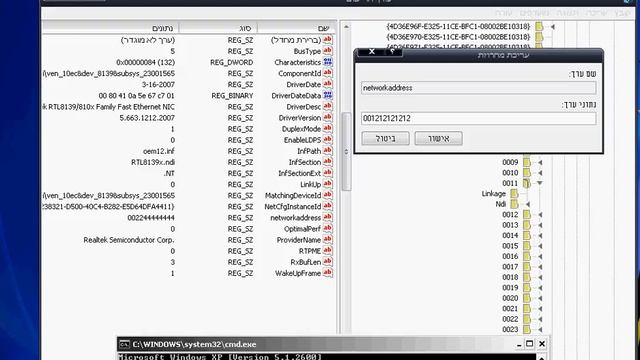Select the 0020 key in the tree
The image size is (640, 360).
tap(510, 298)
